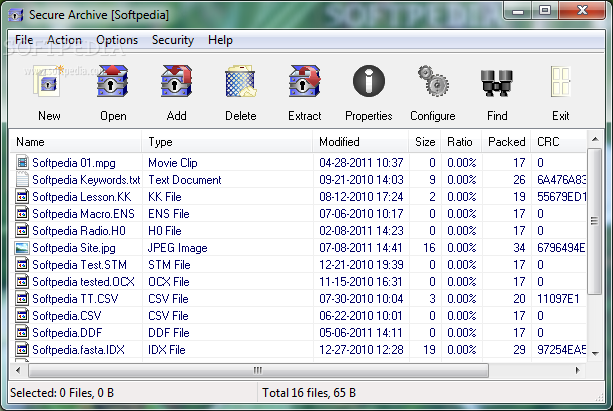Sort by the Modified column header
Image resolution: width=613 pixels, height=411 pixels.
coord(361,142)
